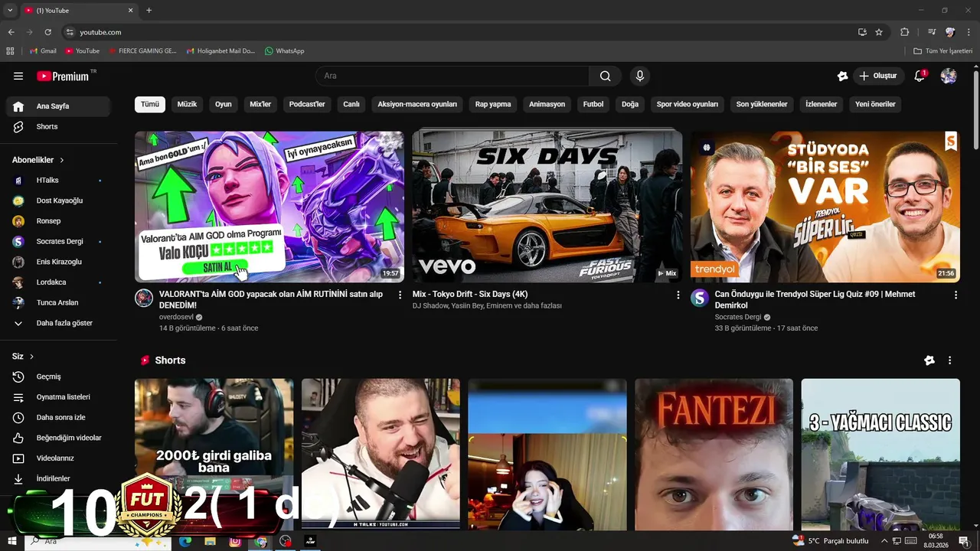Open HTalks subscription channel

(58, 181)
